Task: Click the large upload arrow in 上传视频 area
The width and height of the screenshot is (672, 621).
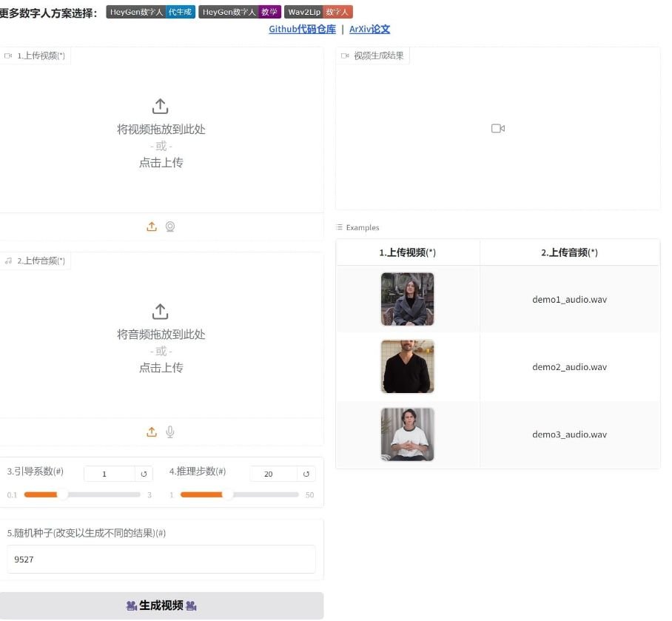Action: tap(161, 107)
